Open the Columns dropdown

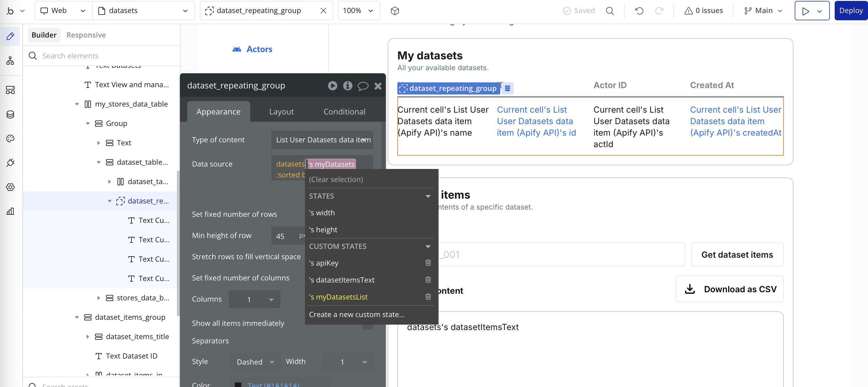(254, 299)
